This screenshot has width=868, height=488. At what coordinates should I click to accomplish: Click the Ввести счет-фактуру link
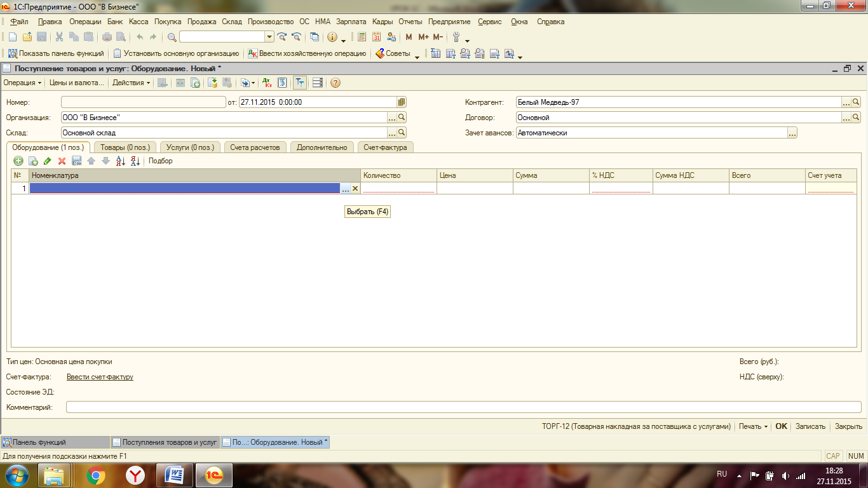[100, 377]
